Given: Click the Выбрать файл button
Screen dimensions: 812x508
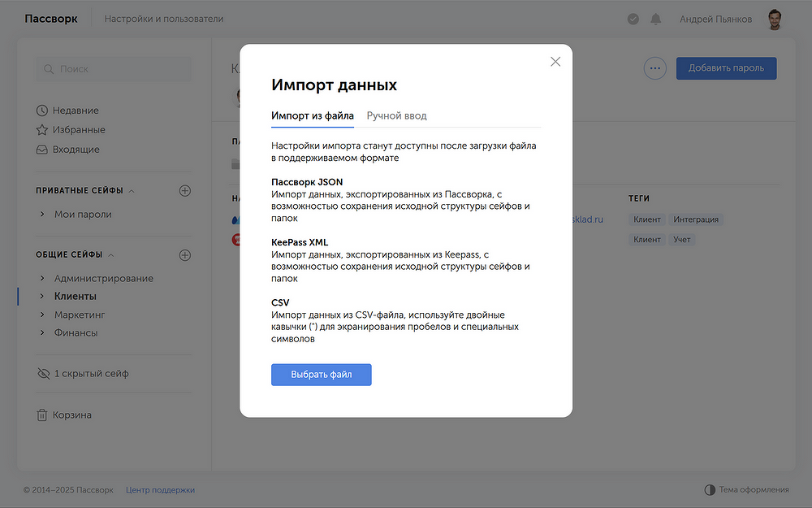Looking at the screenshot, I should 321,374.
